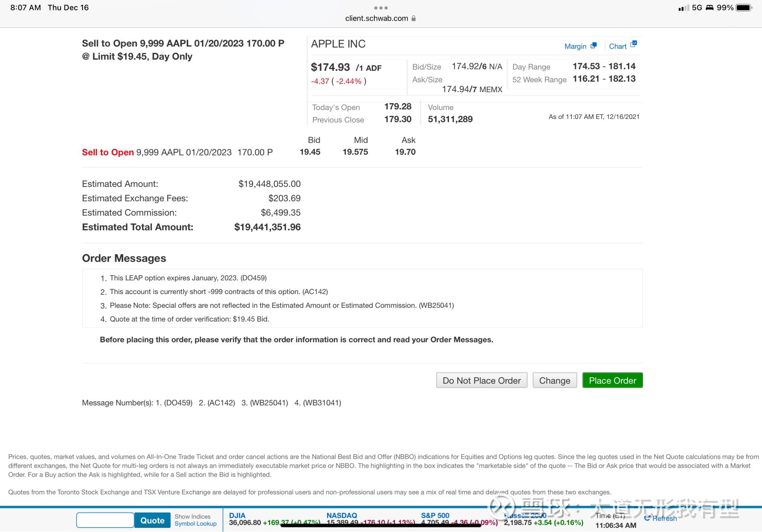Click the NASDAQ index label
This screenshot has width=762, height=532.
tap(342, 515)
